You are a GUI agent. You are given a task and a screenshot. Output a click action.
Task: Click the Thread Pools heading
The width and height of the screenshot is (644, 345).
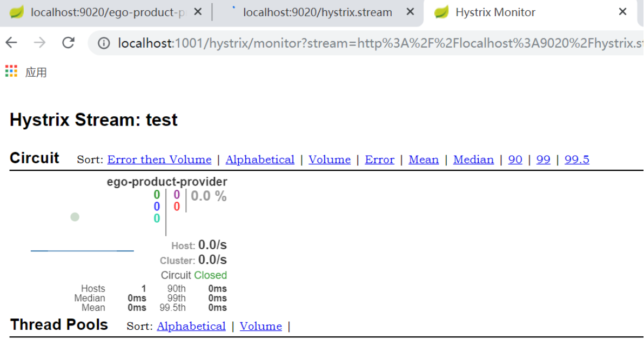coord(59,325)
